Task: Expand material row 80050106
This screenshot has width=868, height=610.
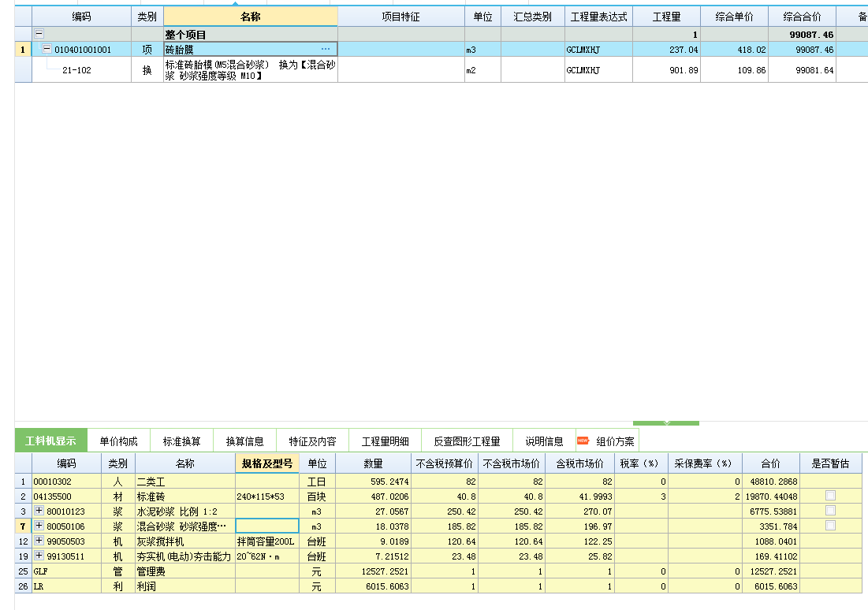Action: (x=39, y=526)
